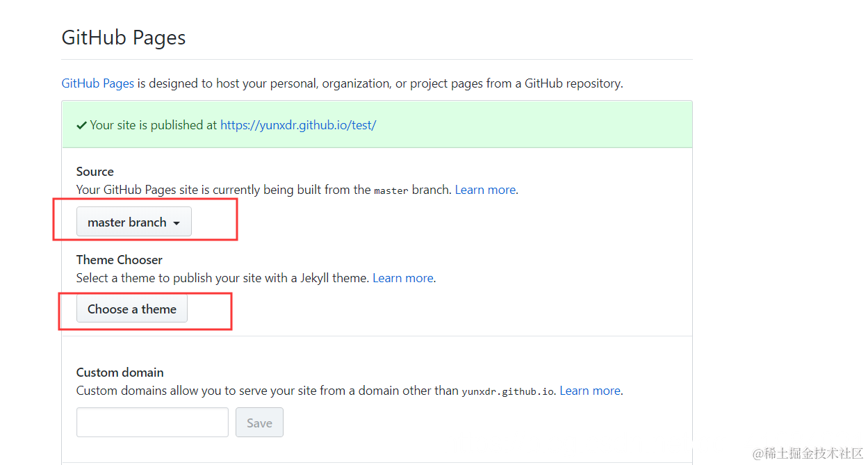Select the monospace master branch name
Screen dimensions: 868x465
(391, 190)
